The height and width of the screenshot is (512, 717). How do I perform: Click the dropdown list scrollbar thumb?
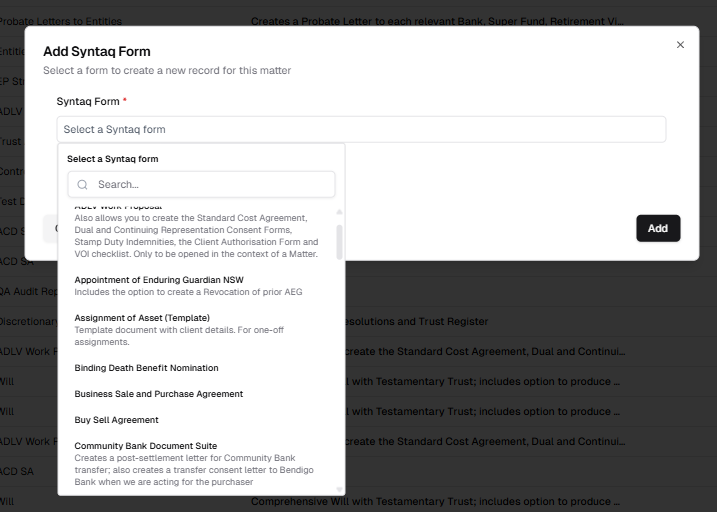click(x=339, y=242)
